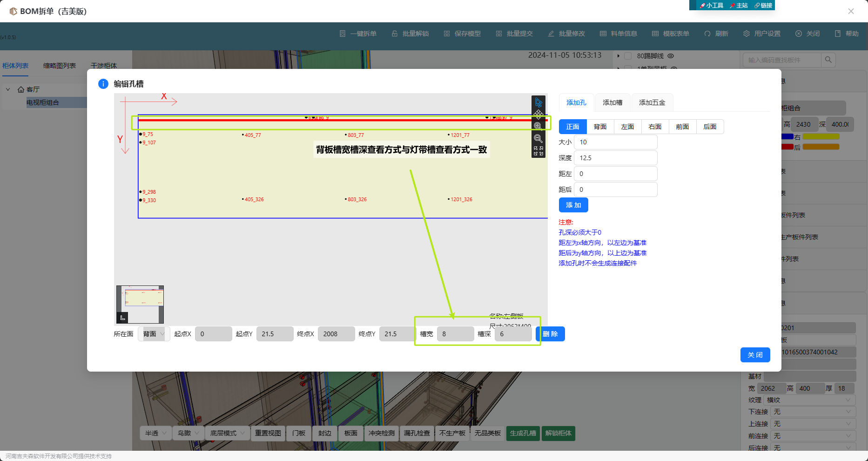The image size is (868, 461).
Task: Click the fit-to-screen expand arrows icon
Action: 538,151
